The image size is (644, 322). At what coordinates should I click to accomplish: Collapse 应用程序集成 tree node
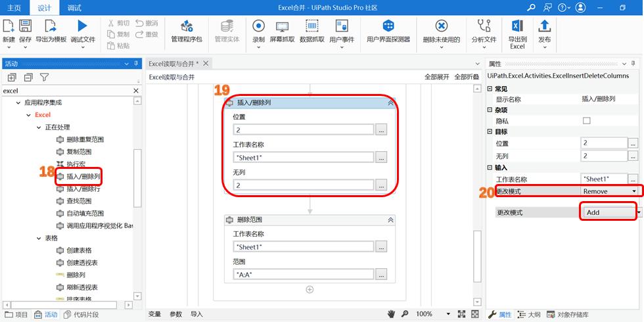[x=18, y=103]
